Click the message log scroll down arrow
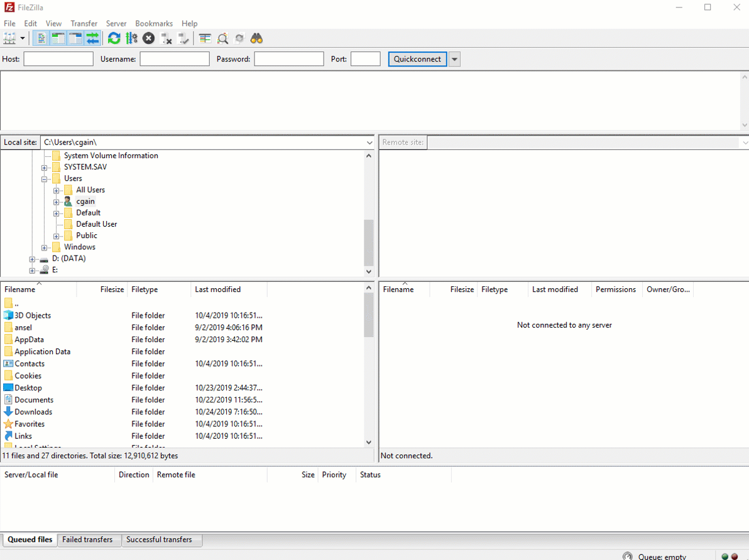The image size is (749, 560). (x=745, y=125)
